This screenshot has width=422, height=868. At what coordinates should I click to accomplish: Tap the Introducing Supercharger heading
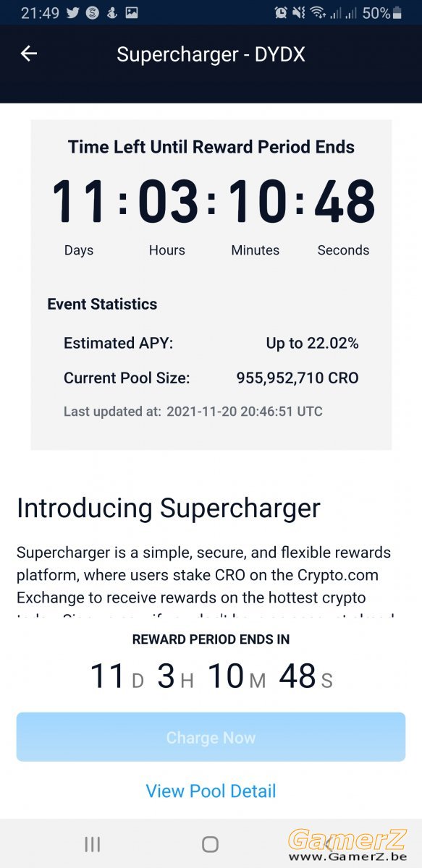point(168,508)
